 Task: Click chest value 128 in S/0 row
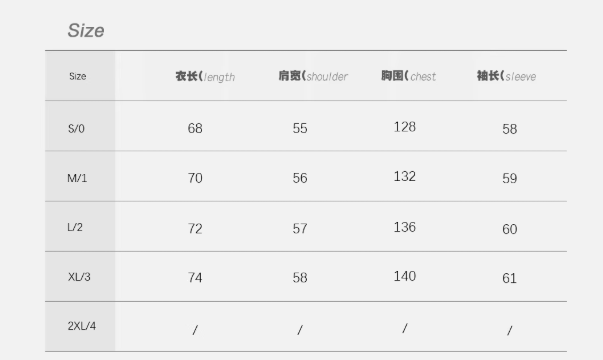405,127
